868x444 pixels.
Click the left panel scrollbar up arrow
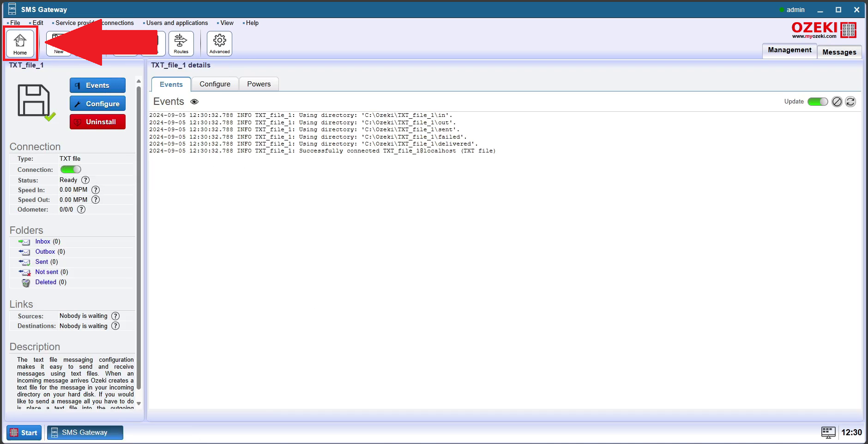139,81
